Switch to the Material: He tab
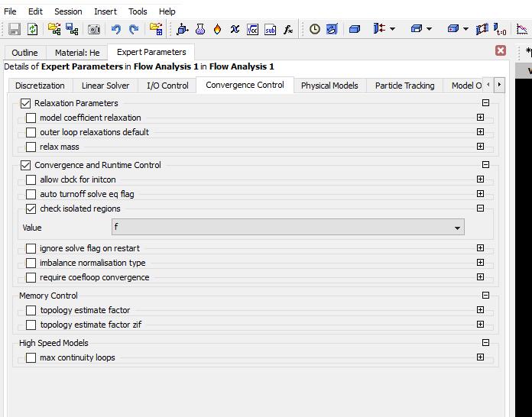The image size is (532, 417). 77,53
